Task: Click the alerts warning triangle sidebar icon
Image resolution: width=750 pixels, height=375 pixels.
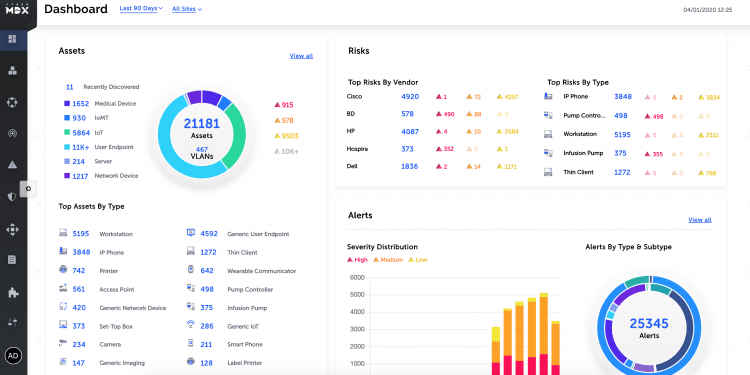Action: point(12,165)
